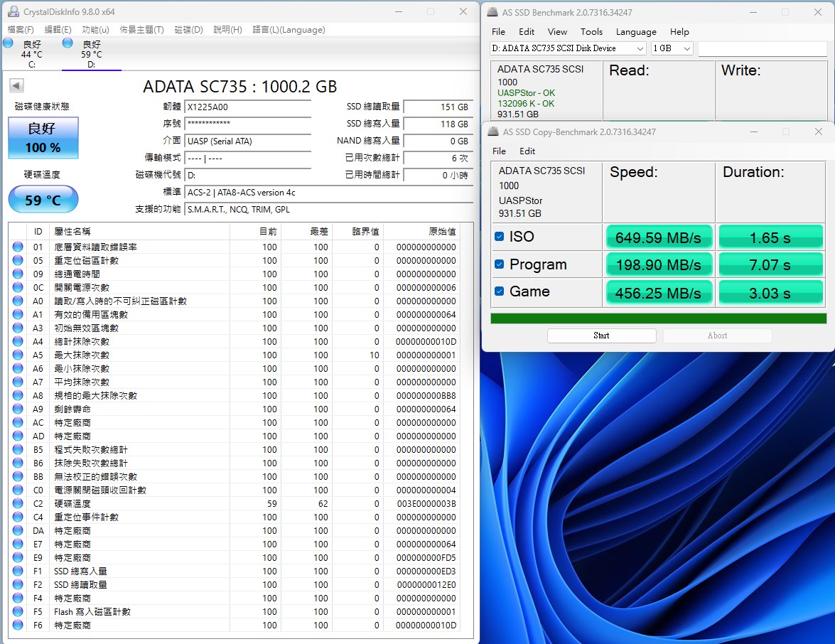Click status orb for attribute 09
The width and height of the screenshot is (835, 644).
pyautogui.click(x=18, y=274)
